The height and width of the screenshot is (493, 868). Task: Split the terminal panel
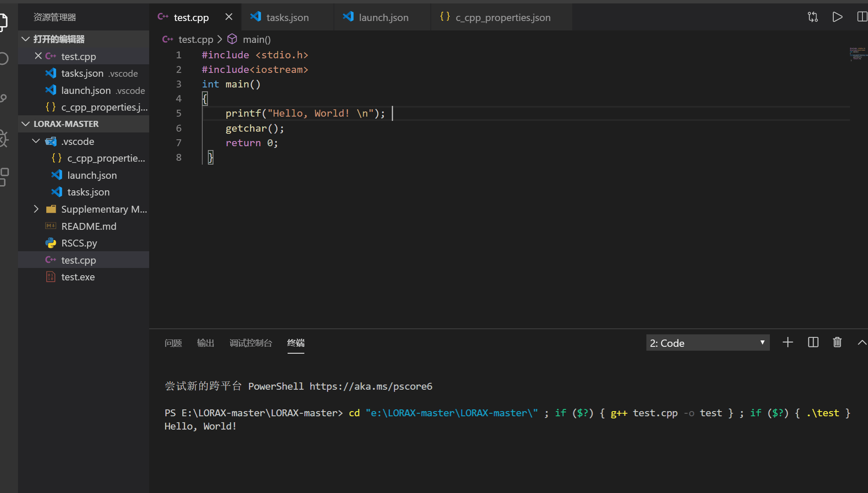click(x=813, y=343)
